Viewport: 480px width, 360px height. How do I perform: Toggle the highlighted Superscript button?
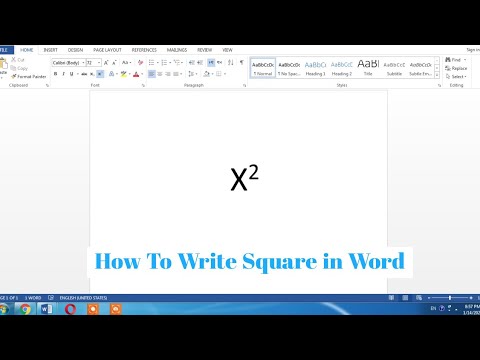coord(100,74)
